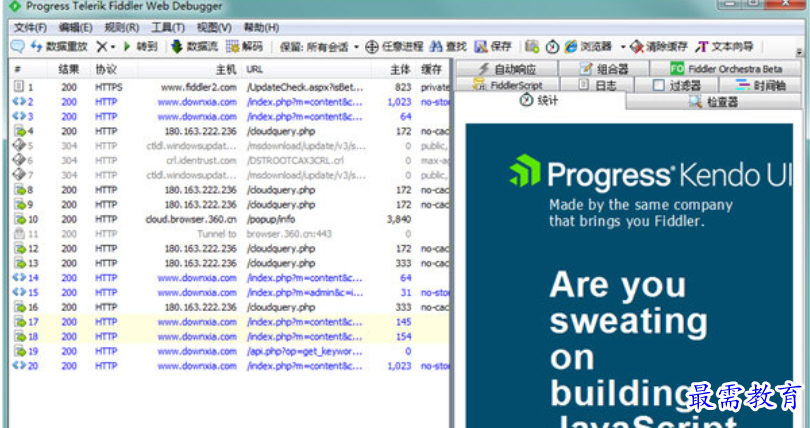Click the icon of session 2
The image size is (810, 428).
pyautogui.click(x=19, y=102)
